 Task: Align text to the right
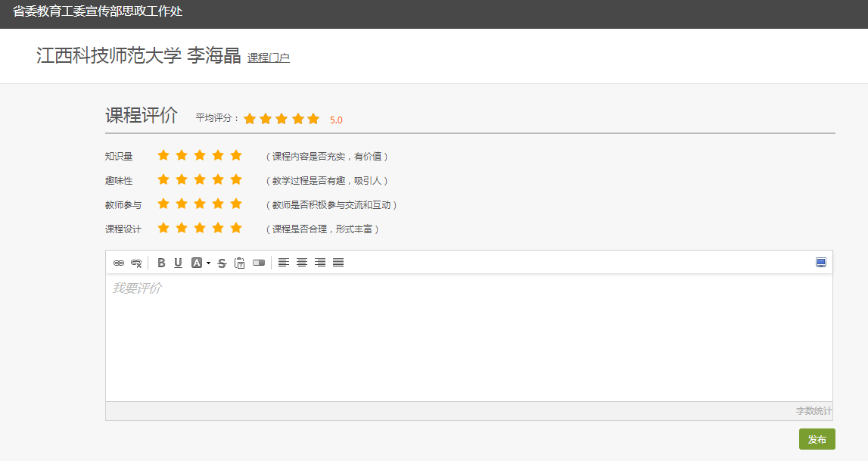point(320,263)
